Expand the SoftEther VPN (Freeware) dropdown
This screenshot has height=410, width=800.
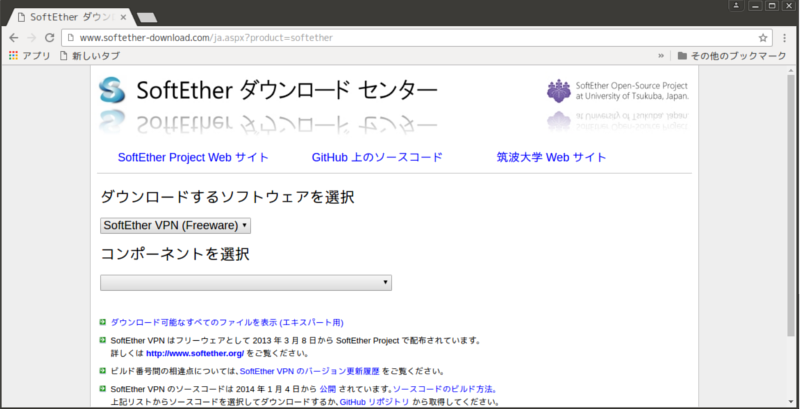tap(176, 225)
